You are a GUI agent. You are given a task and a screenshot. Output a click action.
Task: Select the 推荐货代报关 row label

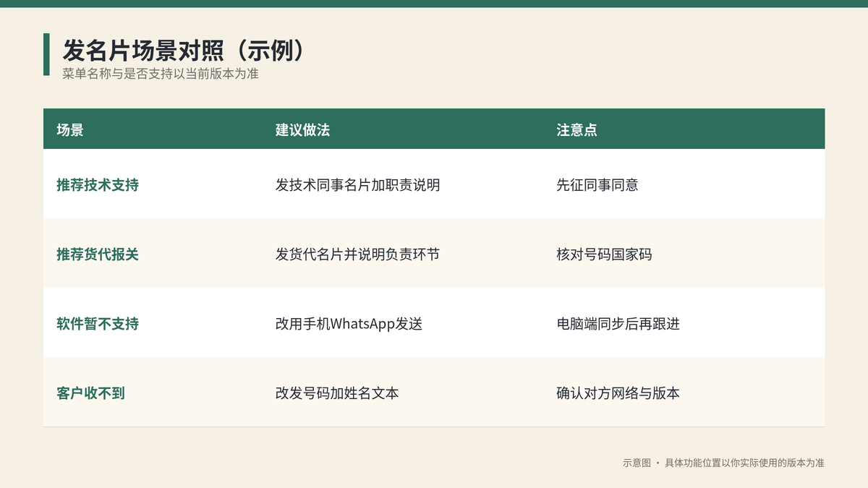(x=98, y=254)
